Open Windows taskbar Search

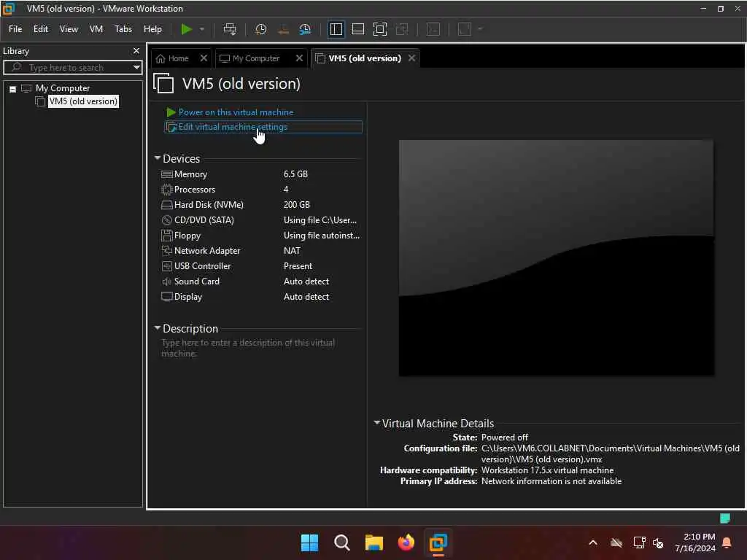[341, 542]
